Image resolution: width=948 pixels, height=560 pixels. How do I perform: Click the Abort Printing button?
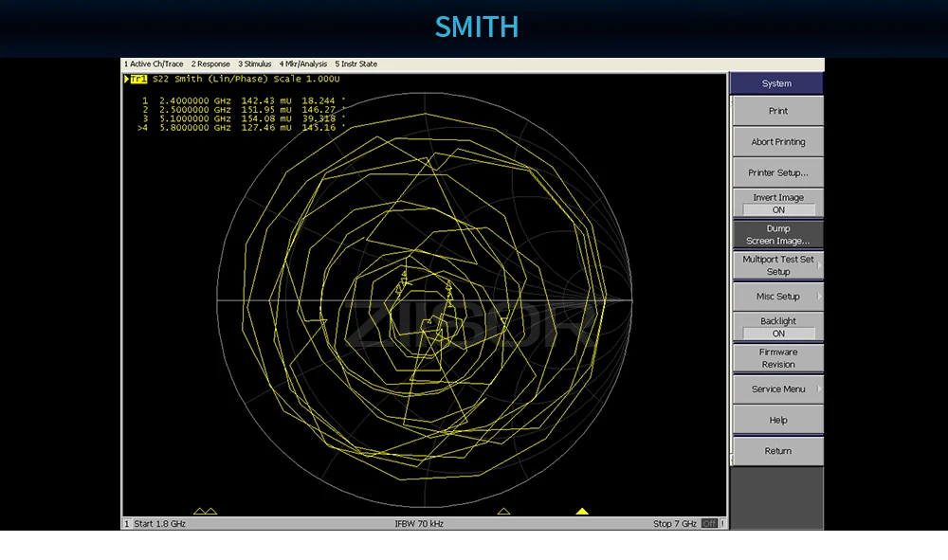(777, 142)
